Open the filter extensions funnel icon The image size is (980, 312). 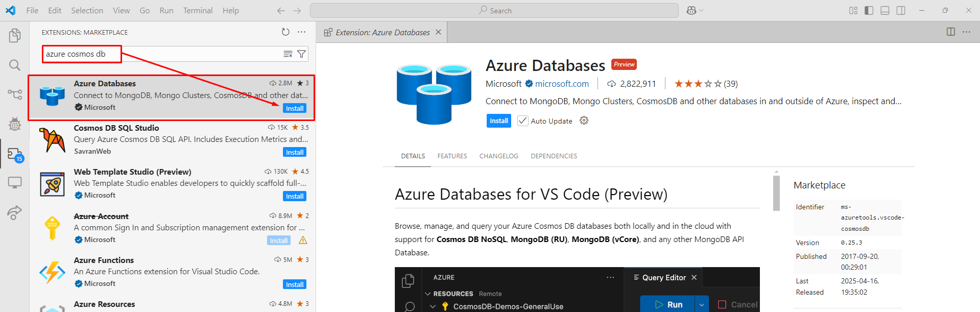coord(302,54)
